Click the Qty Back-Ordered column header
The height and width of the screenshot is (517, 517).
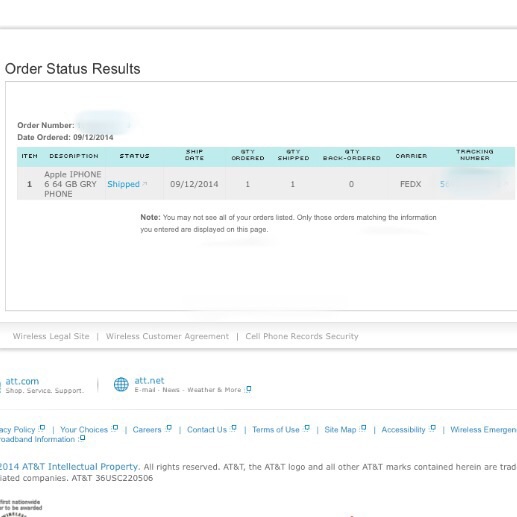click(352, 155)
